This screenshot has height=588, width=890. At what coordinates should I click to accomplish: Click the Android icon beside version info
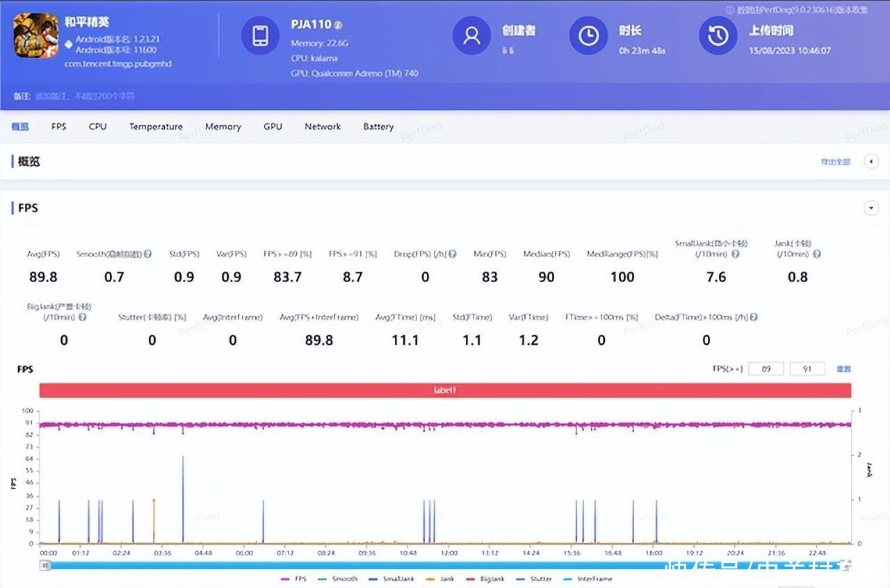pos(68,44)
